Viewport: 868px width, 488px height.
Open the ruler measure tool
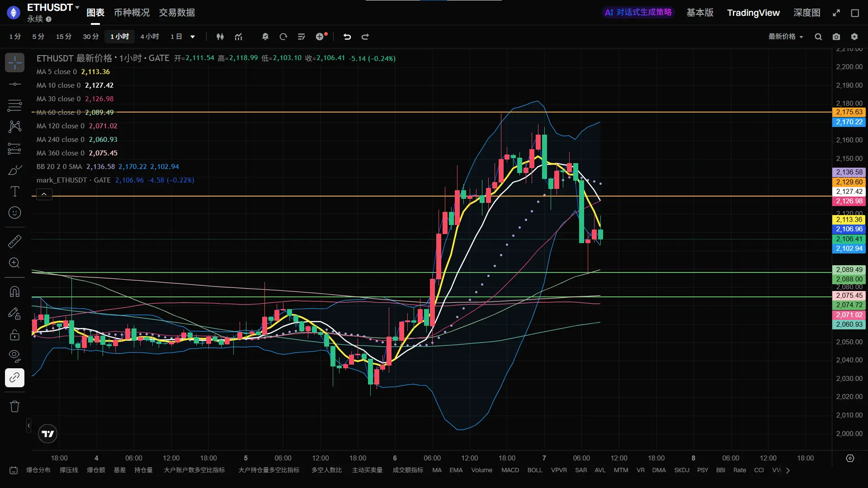point(14,241)
